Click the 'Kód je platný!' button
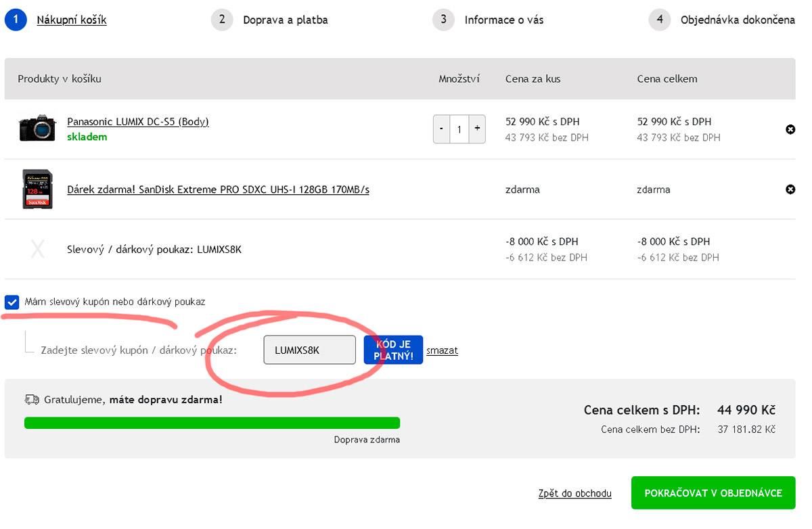Viewport: 812px width, 529px height. pos(393,350)
